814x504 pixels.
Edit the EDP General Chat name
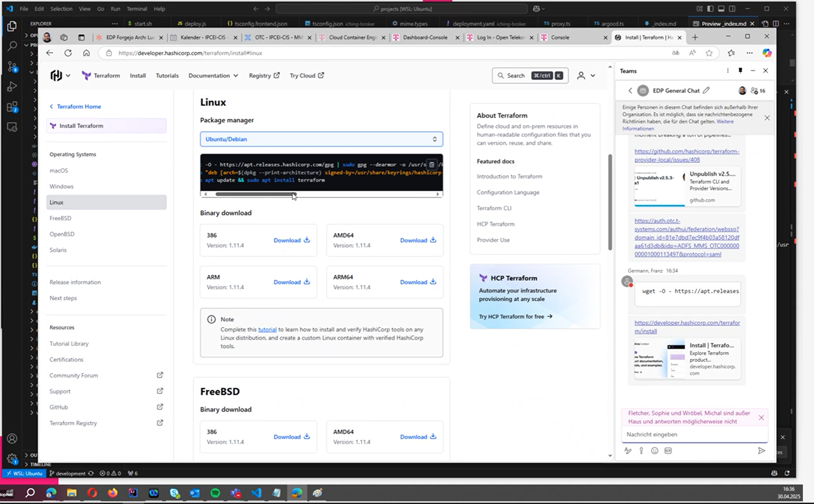[706, 90]
